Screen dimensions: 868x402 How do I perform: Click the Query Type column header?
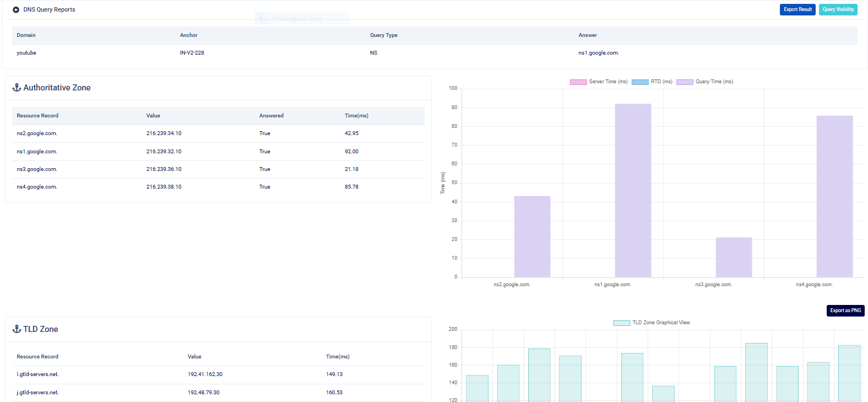point(383,35)
